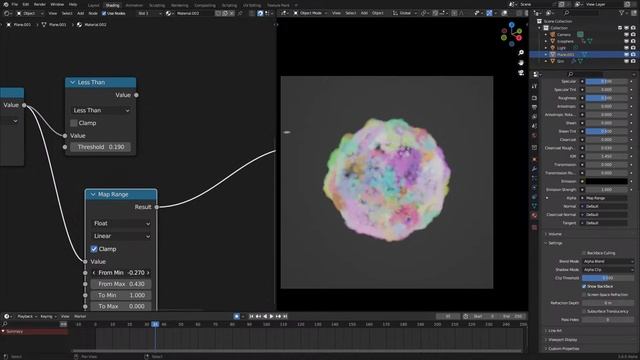Click the viewport pan hand icon
This screenshot has height=360, width=640.
pyautogui.click(x=521, y=62)
